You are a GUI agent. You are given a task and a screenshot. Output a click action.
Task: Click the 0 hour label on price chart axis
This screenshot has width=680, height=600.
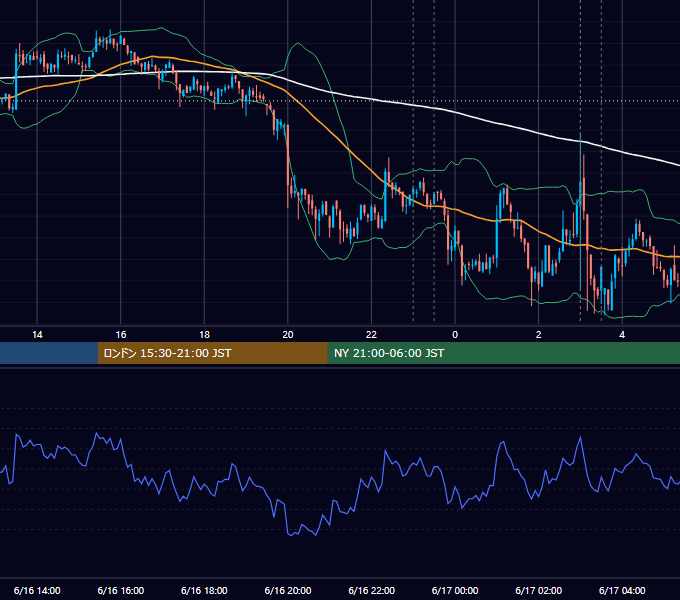[x=455, y=335]
